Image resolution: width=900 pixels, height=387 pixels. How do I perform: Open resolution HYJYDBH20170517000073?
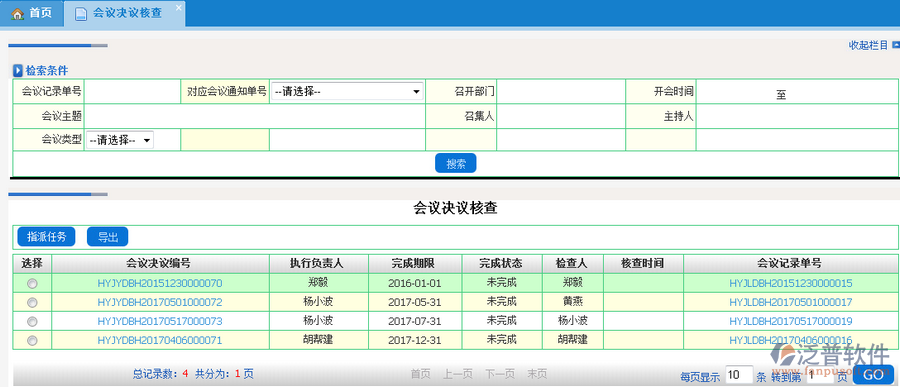(160, 321)
